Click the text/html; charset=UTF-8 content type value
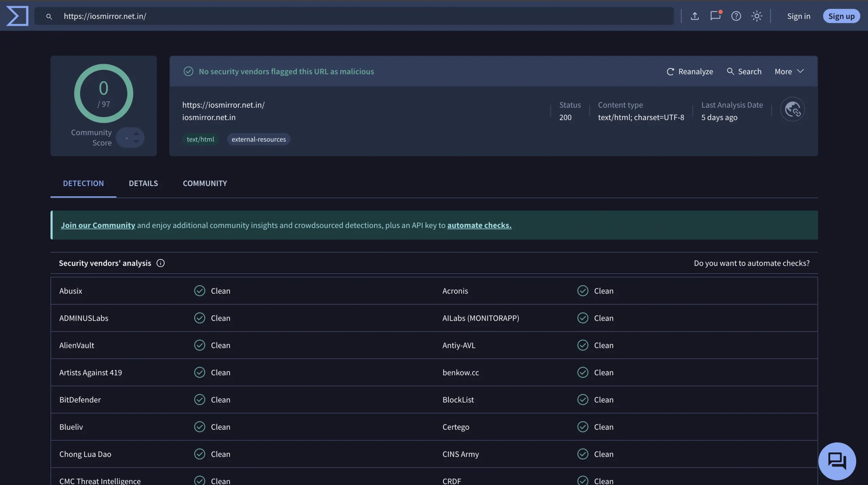 (x=641, y=117)
